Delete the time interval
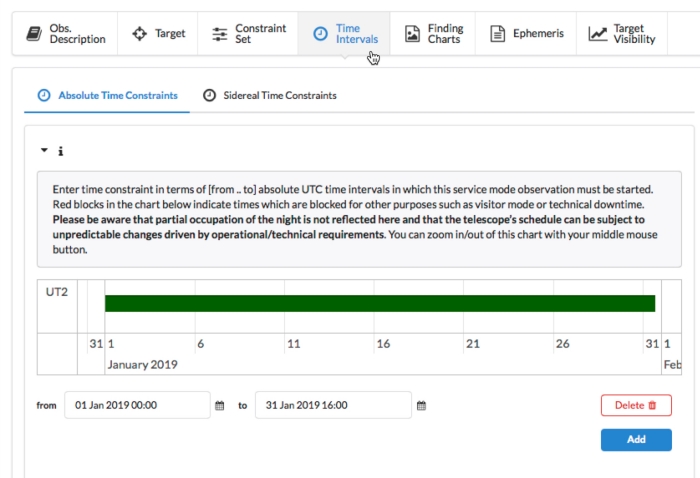The height and width of the screenshot is (478, 700). [635, 405]
